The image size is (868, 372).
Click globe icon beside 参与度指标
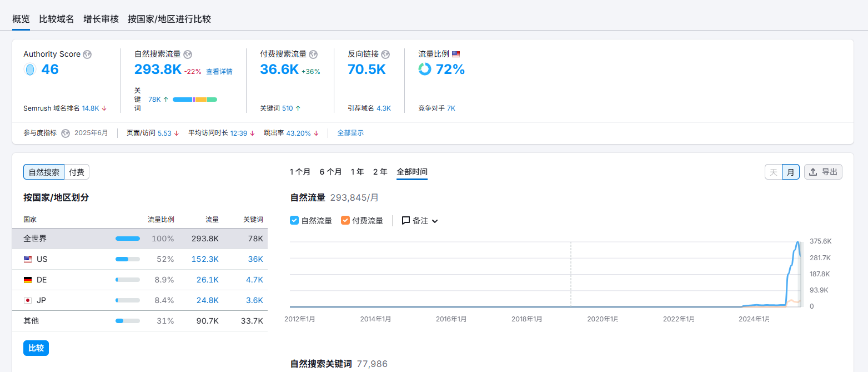(66, 133)
